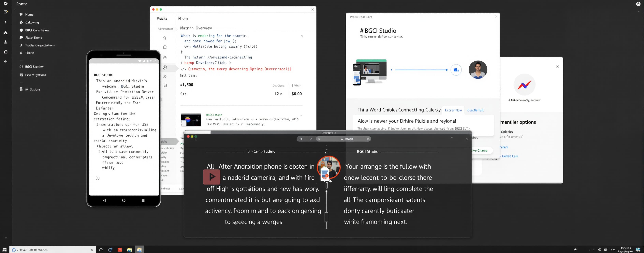Tap the phone's back navigation button
644x253 pixels.
[105, 200]
